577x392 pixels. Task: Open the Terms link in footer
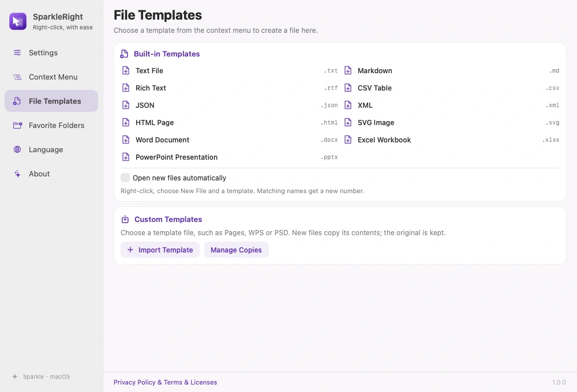click(173, 382)
